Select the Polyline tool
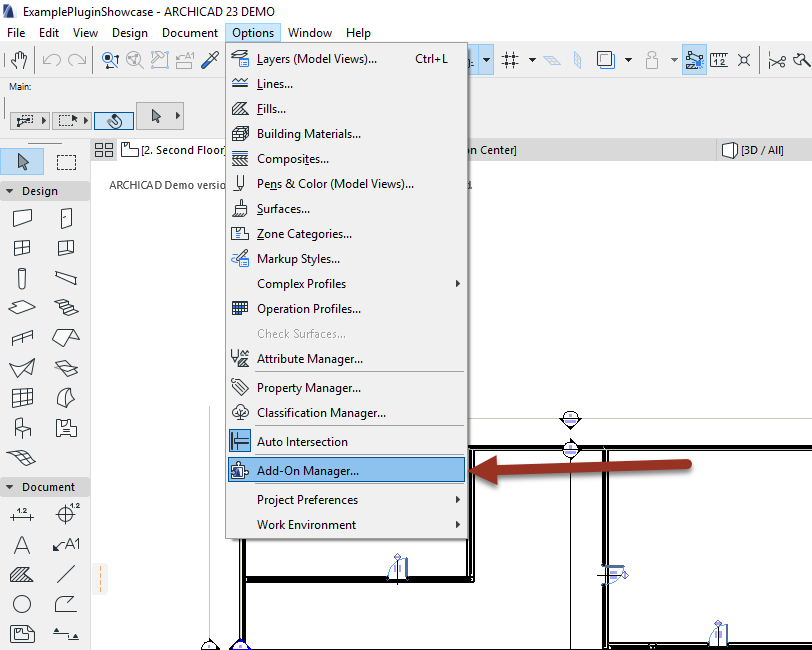812x650 pixels. coord(66,604)
